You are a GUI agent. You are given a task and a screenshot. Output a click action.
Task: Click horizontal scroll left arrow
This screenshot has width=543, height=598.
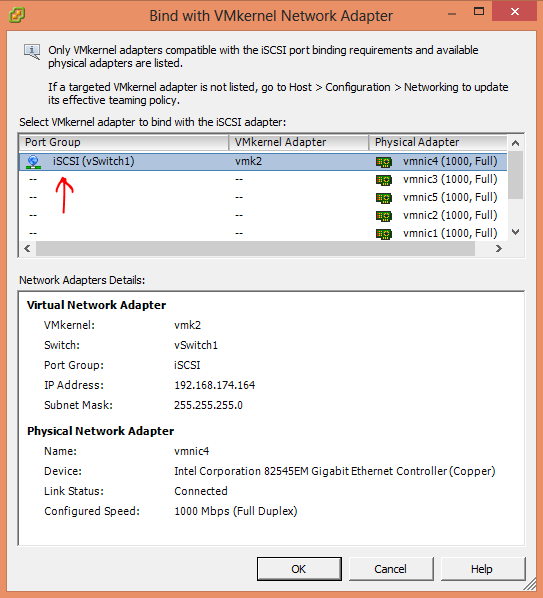pos(27,249)
